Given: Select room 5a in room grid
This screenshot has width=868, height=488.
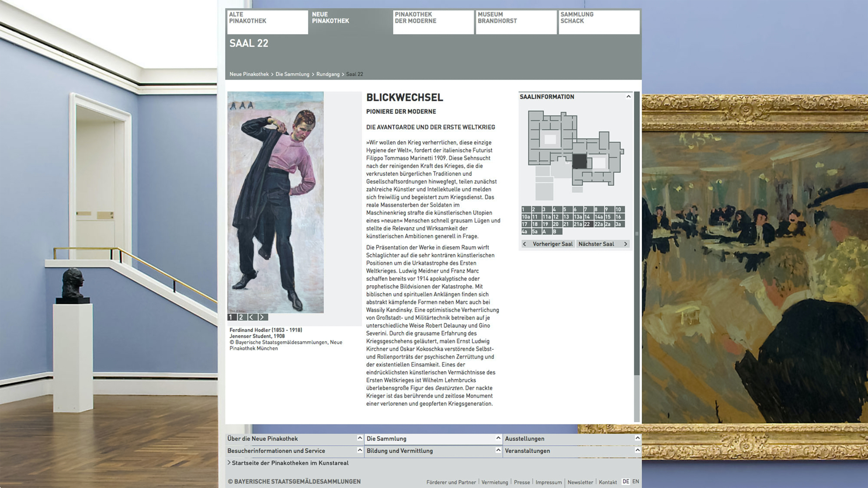Looking at the screenshot, I should [x=537, y=232].
